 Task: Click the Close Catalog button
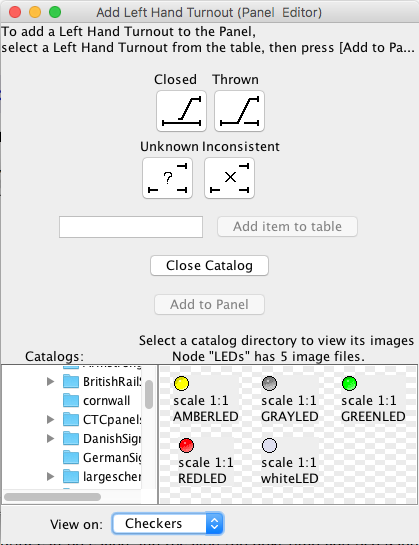click(x=209, y=266)
